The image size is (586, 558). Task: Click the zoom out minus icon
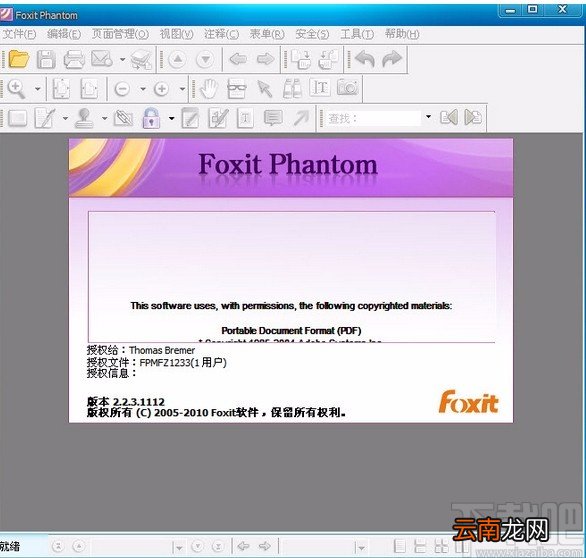click(x=122, y=89)
